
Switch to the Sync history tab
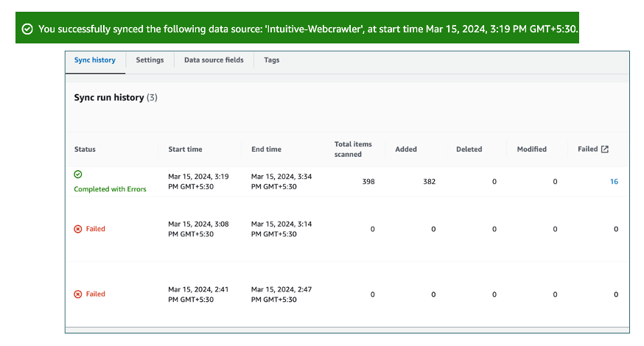(95, 60)
